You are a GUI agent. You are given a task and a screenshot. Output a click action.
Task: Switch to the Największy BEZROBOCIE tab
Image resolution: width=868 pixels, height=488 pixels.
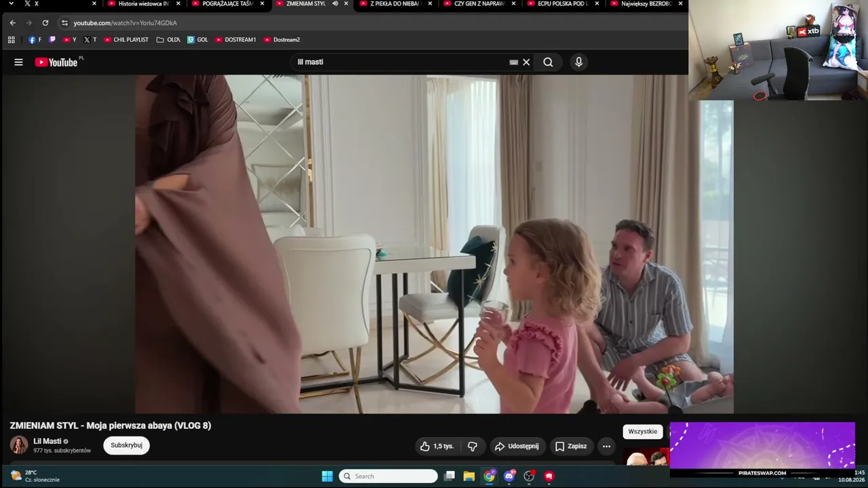pos(647,4)
